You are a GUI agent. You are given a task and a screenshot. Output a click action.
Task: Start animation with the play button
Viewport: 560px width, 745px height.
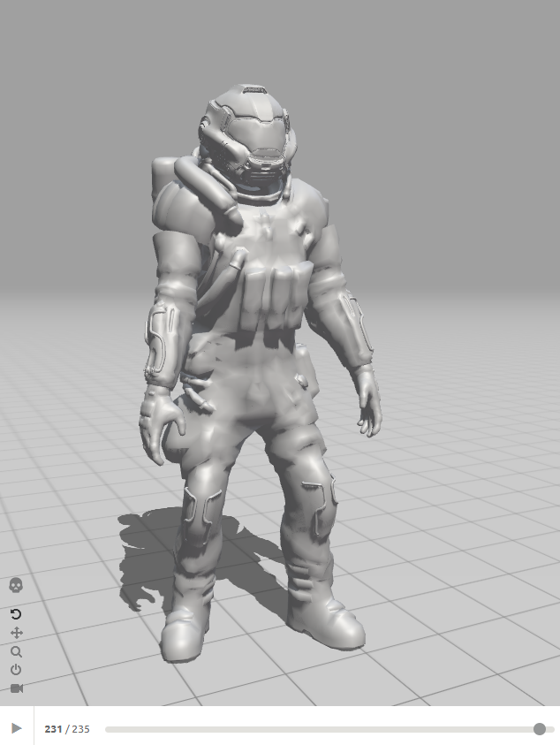[17, 728]
